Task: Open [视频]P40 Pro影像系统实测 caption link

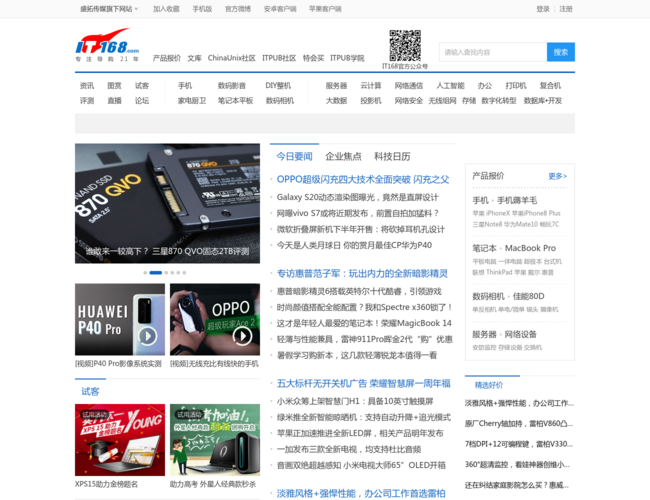Action: pyautogui.click(x=118, y=364)
